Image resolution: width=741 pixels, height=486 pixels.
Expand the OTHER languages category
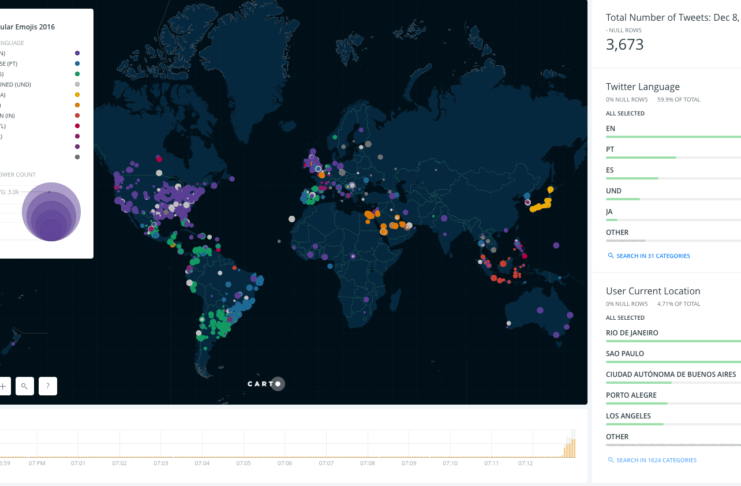[x=618, y=232]
